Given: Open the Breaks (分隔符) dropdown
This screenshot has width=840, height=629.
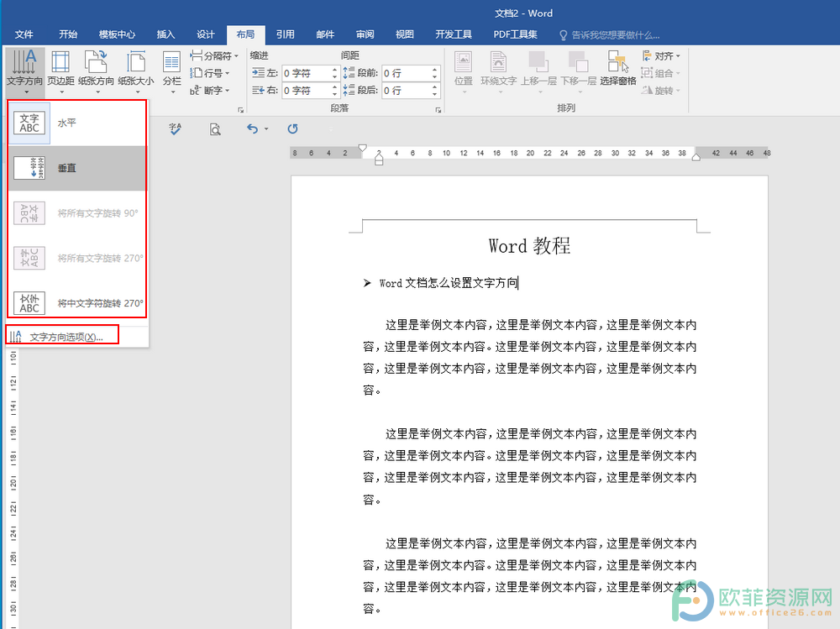Looking at the screenshot, I should coord(214,55).
